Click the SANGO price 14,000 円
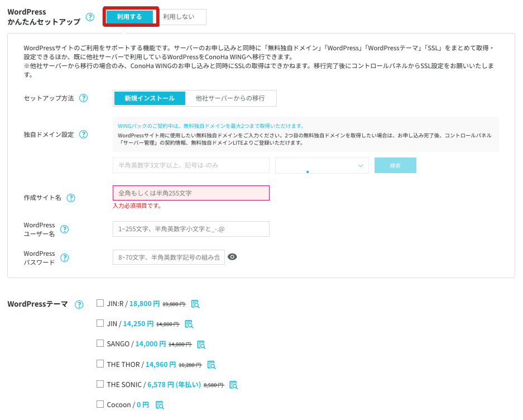Screen dimensions: 523x420 tap(151, 344)
